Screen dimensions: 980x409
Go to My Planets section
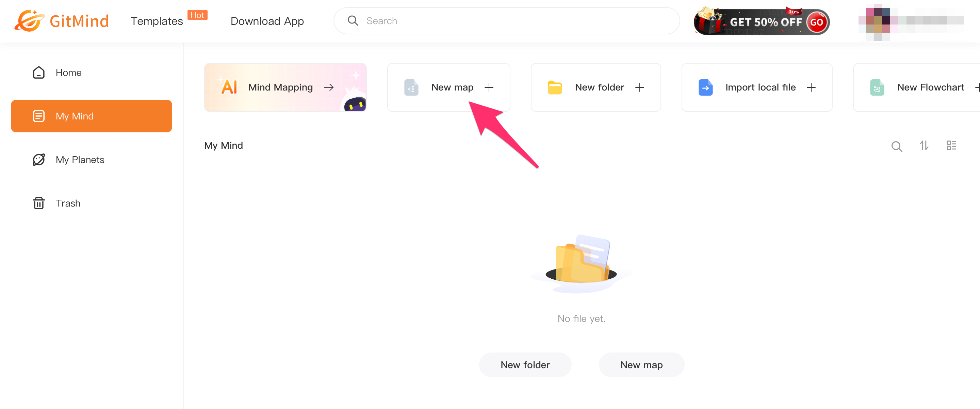click(x=80, y=160)
